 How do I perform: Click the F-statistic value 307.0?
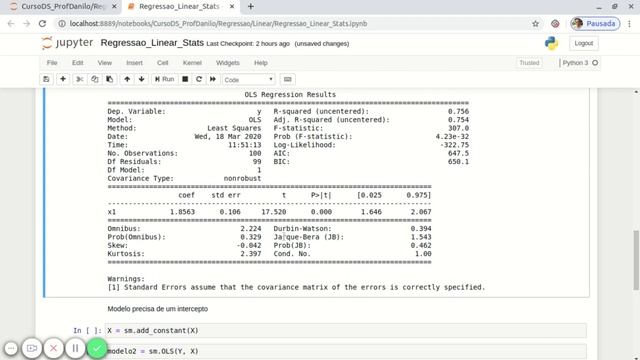[x=458, y=128]
